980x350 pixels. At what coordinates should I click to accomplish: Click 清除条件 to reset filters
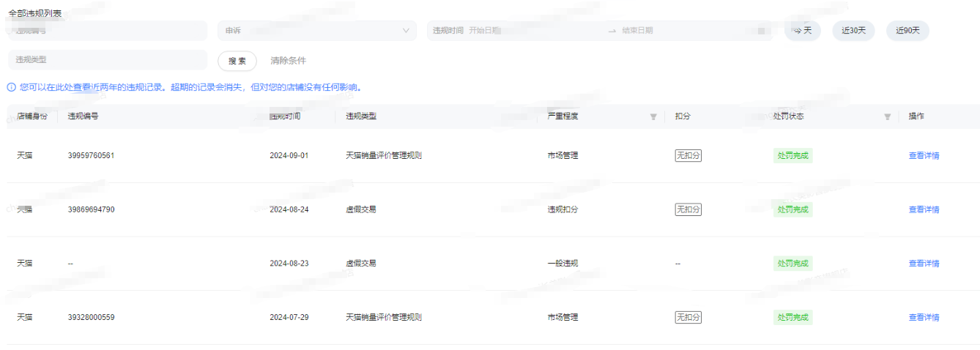tap(288, 61)
